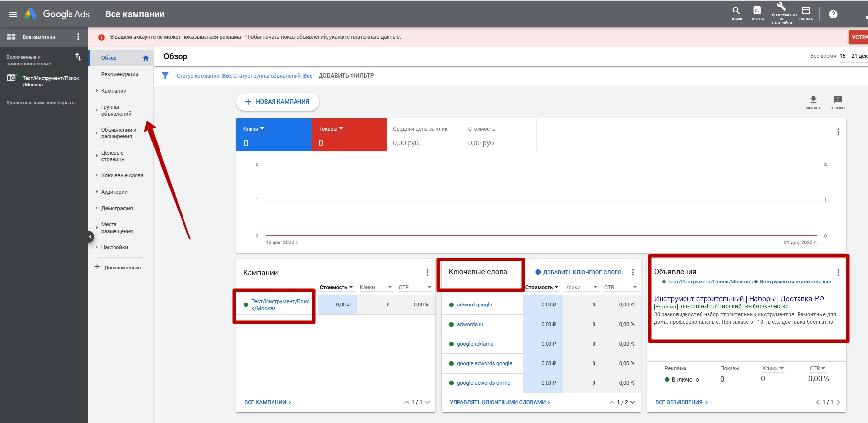The height and width of the screenshot is (423, 868).
Task: Open the Клики metric dropdown
Action: pyautogui.click(x=253, y=129)
